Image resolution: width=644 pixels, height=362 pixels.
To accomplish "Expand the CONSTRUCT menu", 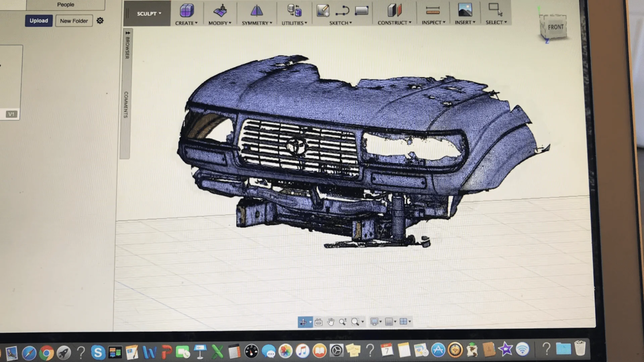I will pos(394,22).
